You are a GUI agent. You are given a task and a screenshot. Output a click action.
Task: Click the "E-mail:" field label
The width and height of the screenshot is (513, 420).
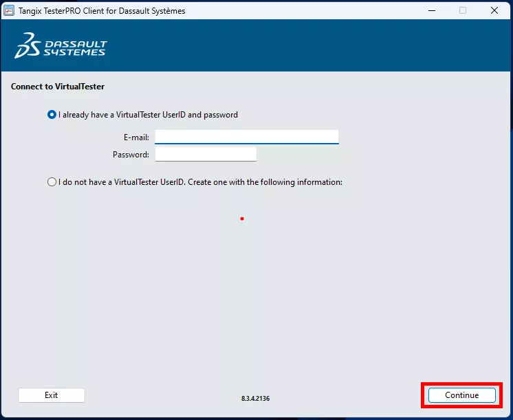(x=136, y=137)
